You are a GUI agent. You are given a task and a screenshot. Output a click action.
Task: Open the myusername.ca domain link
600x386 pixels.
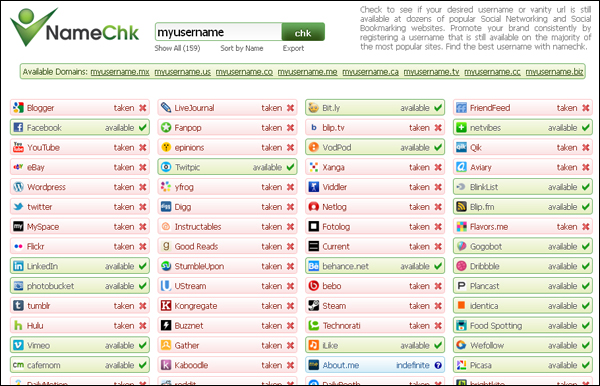tap(370, 72)
